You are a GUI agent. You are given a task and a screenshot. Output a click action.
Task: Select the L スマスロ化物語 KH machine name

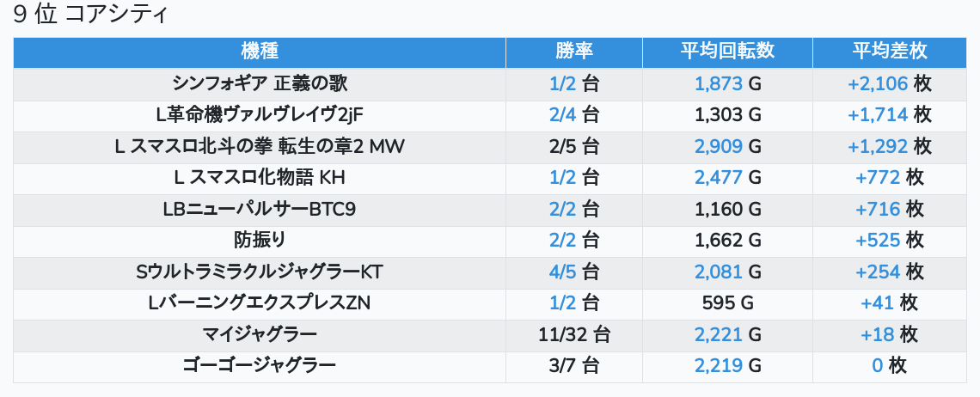click(260, 178)
